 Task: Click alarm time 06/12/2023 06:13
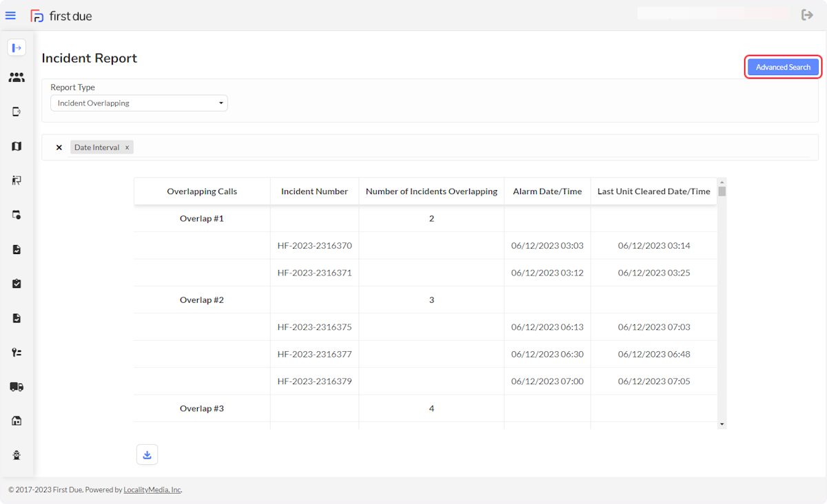pos(547,327)
